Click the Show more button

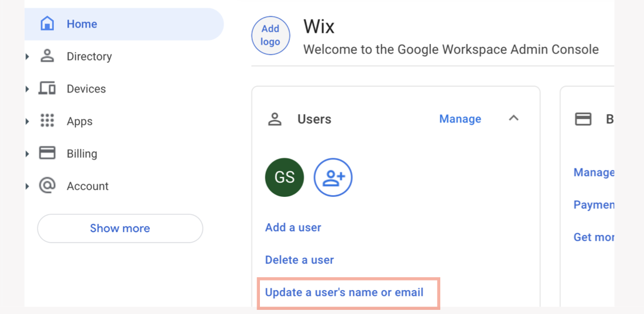coord(120,228)
